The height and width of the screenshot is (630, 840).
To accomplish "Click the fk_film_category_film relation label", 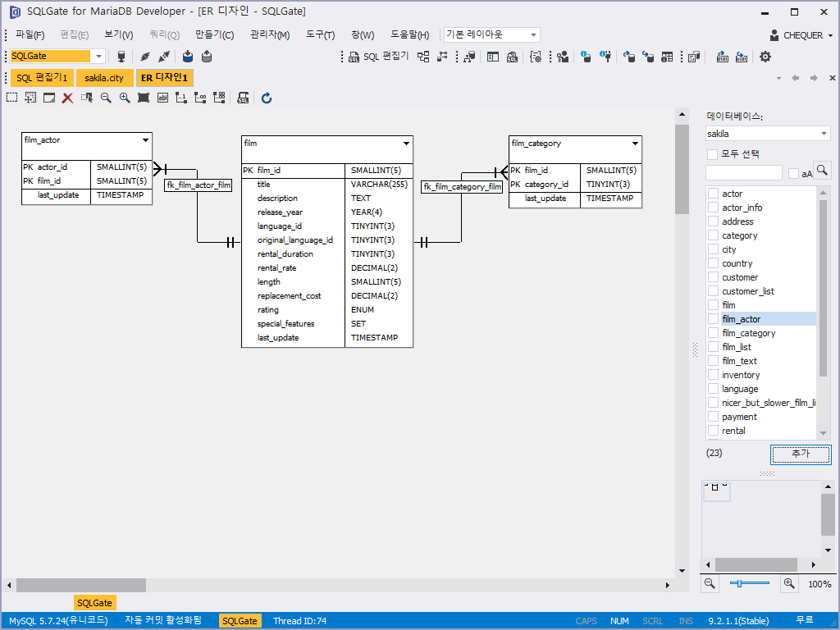I will pyautogui.click(x=461, y=186).
